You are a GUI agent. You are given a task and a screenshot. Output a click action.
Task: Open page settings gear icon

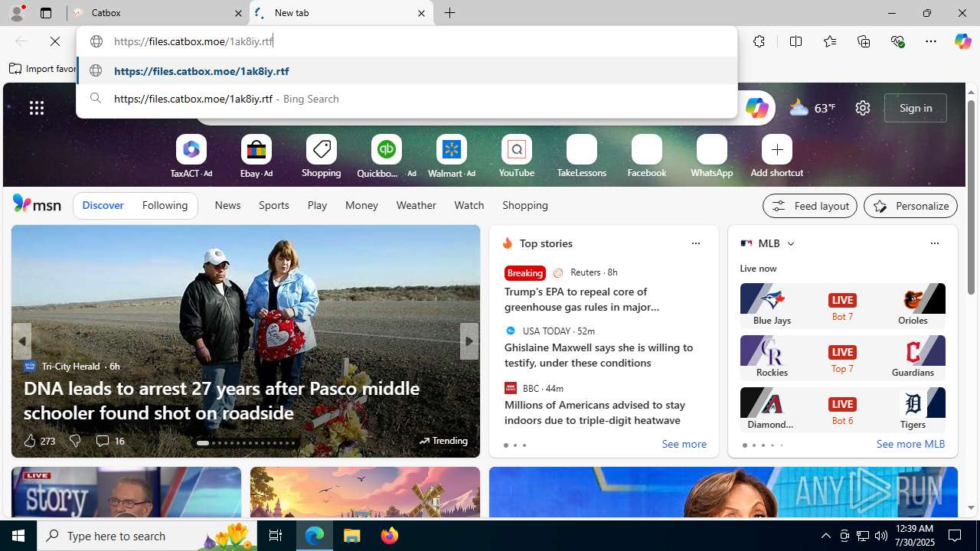coord(862,108)
